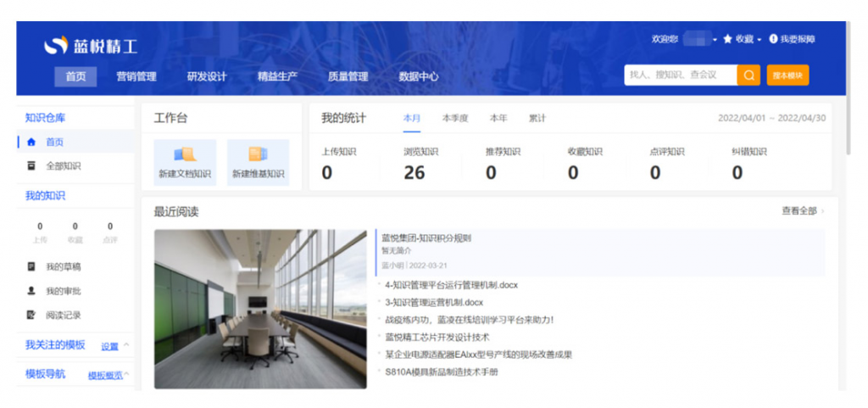Click the 全部知识 sidebar icon
The width and height of the screenshot is (868, 408).
(x=31, y=166)
